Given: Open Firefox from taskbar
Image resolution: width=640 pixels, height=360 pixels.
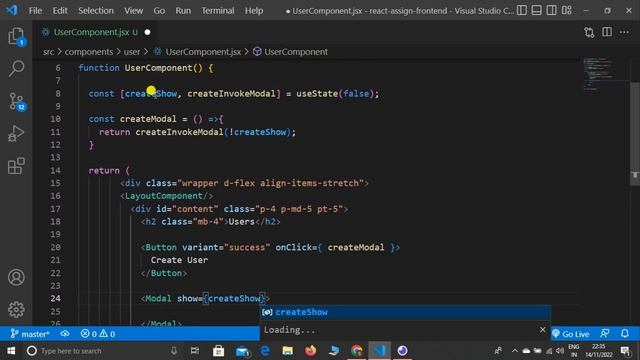Looking at the screenshot, I should pos(311,351).
